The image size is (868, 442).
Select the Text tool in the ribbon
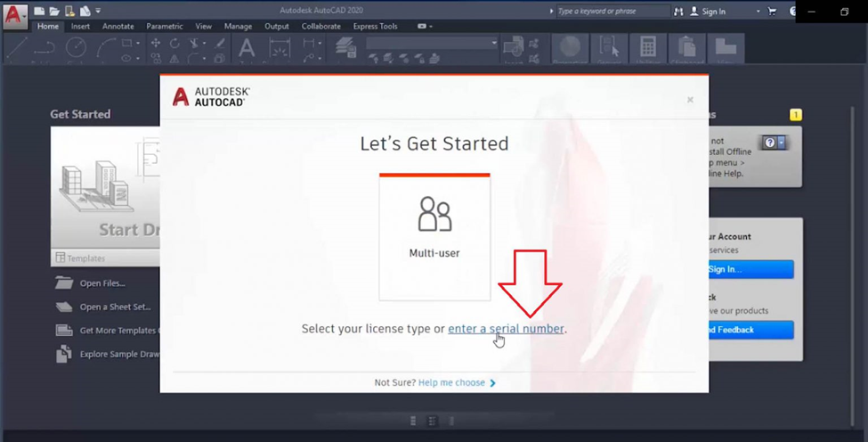[x=247, y=48]
